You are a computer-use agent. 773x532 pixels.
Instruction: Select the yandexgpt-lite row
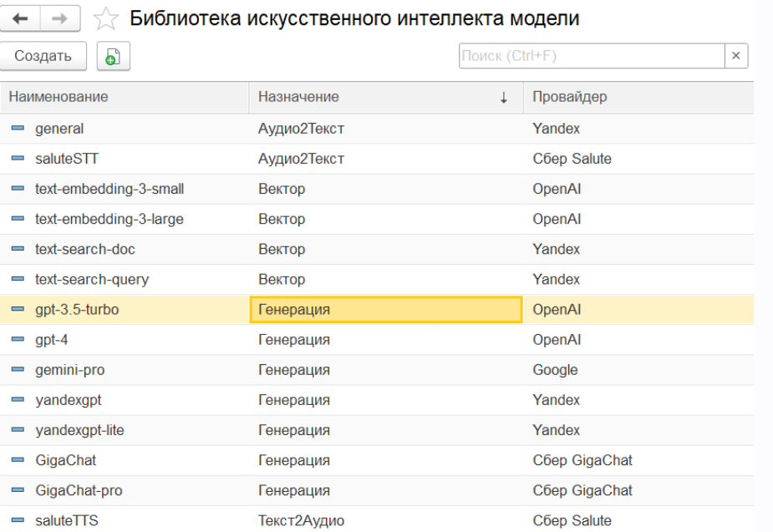(80, 430)
